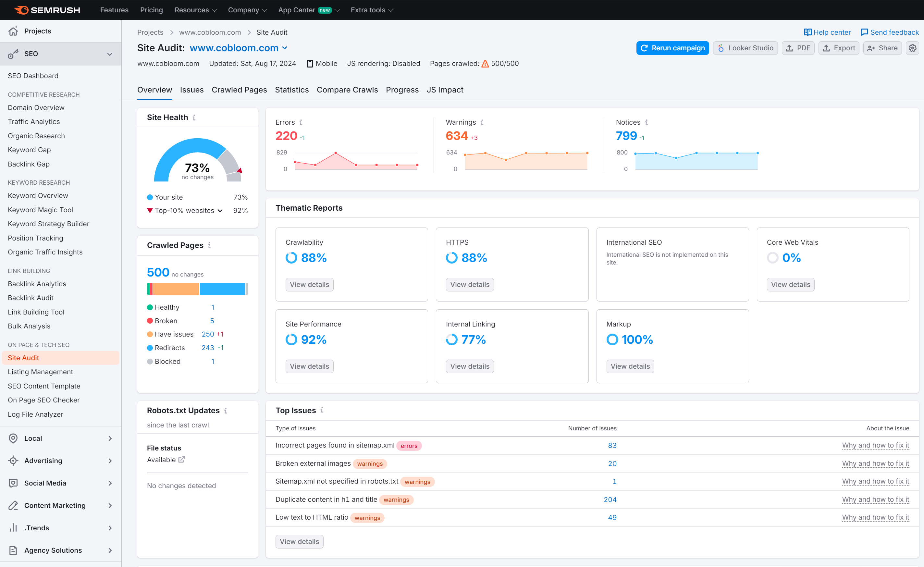
Task: Click the Broken pages count 5
Action: pyautogui.click(x=212, y=321)
